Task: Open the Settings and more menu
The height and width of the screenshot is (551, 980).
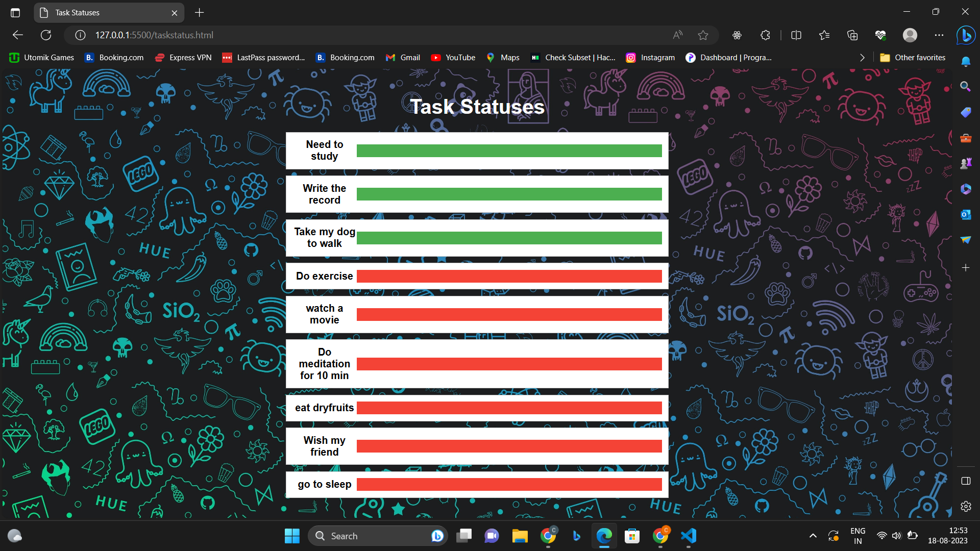Action: tap(940, 35)
